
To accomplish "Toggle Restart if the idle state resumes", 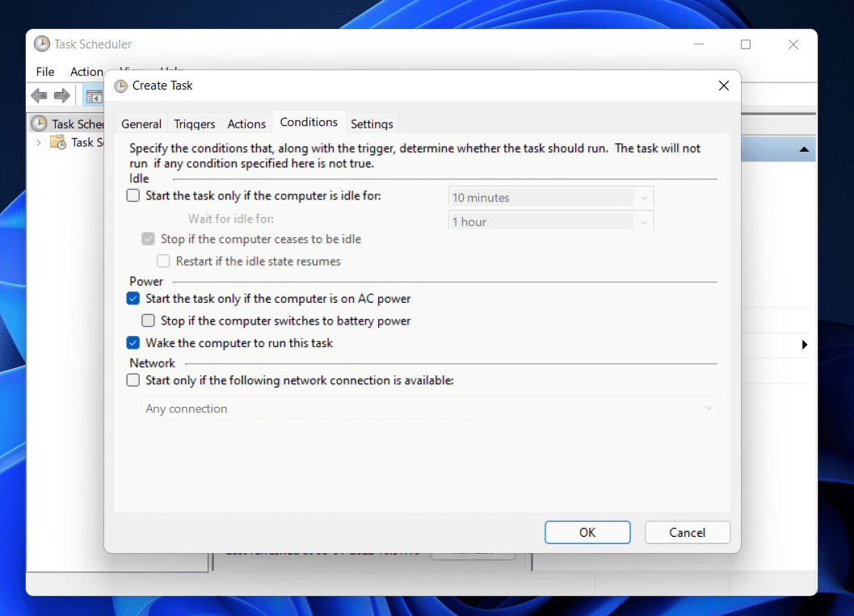I will (x=163, y=262).
